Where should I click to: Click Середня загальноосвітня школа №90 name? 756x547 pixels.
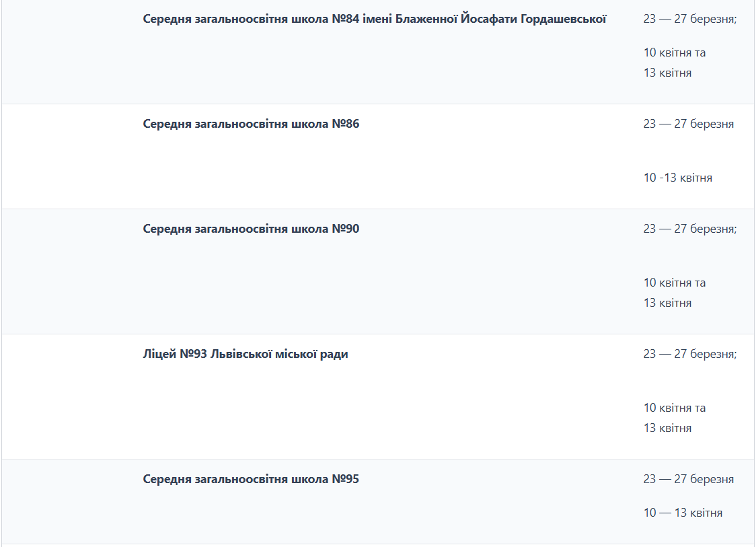pos(251,229)
